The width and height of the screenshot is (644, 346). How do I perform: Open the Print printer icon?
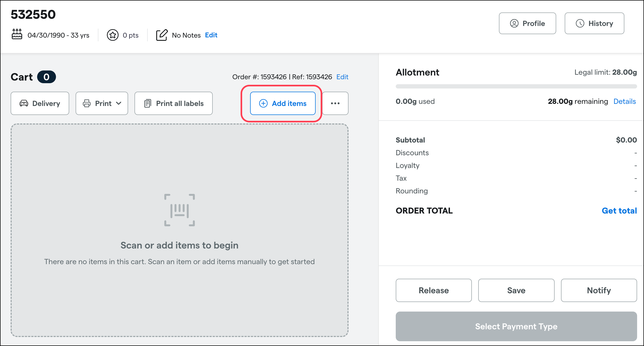coord(87,103)
